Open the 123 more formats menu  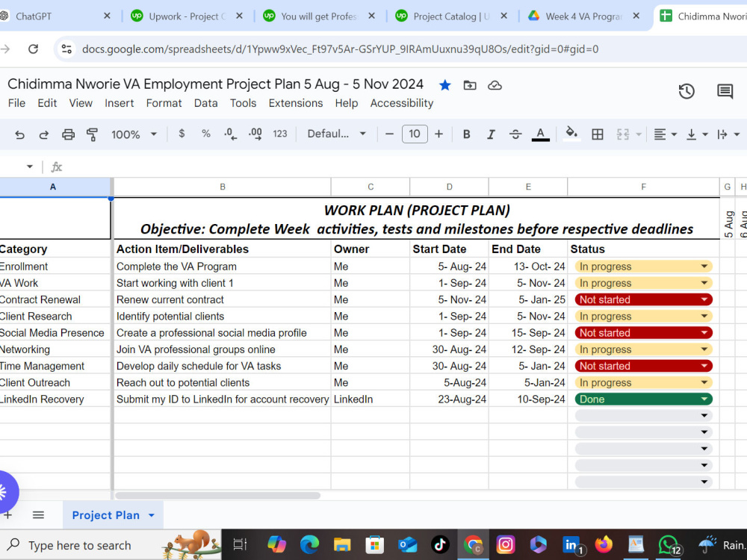coord(279,134)
